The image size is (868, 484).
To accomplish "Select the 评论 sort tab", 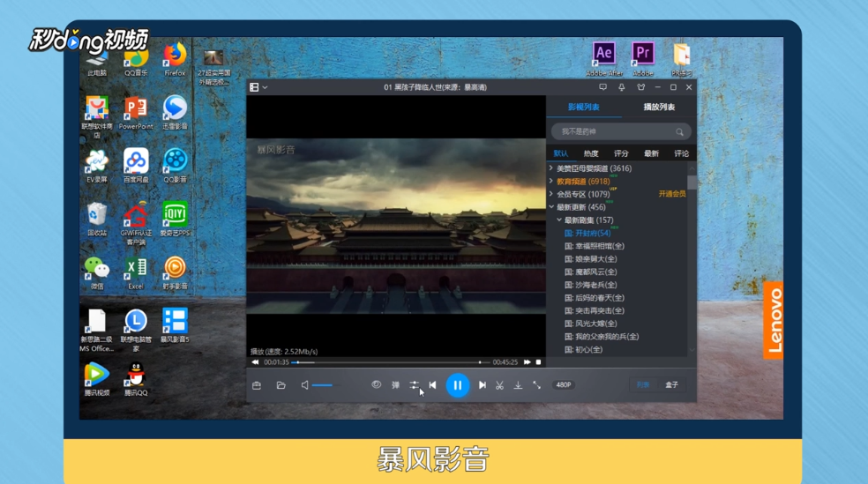I will click(x=682, y=153).
